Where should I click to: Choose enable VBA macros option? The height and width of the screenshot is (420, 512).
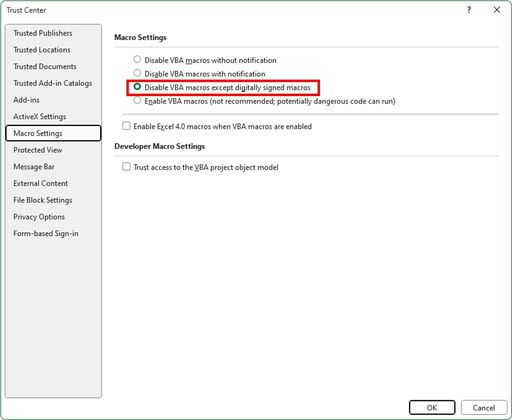click(137, 100)
